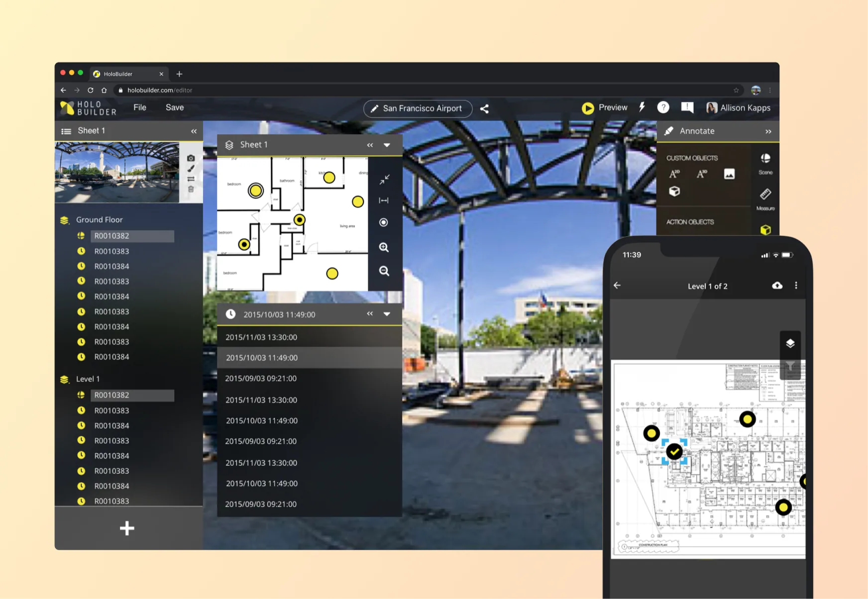Collapse the Annotate panel with chevrons
868x599 pixels.
[x=768, y=132]
